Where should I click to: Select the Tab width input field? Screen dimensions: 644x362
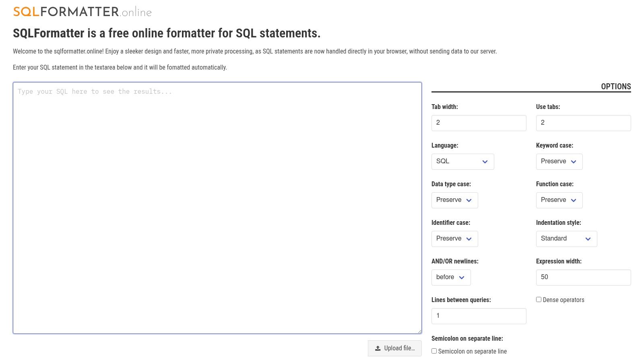479,123
